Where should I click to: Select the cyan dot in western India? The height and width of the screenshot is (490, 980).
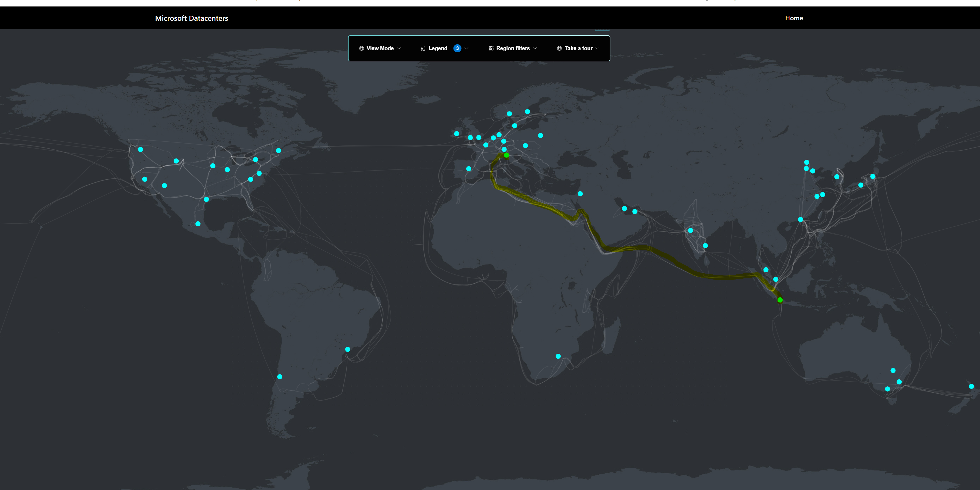pyautogui.click(x=691, y=230)
